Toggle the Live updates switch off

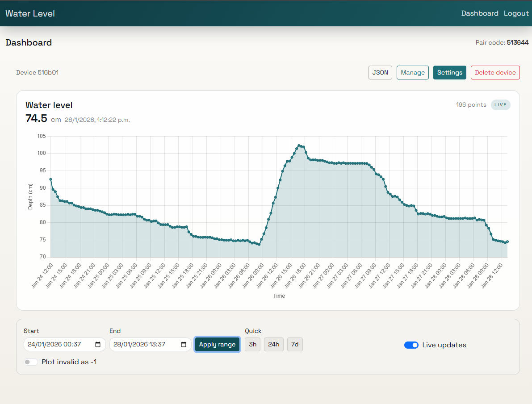point(411,345)
